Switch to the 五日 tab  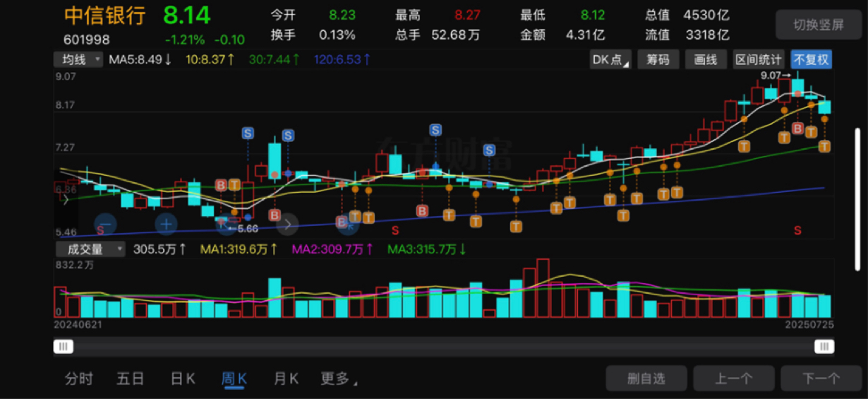[x=131, y=379]
